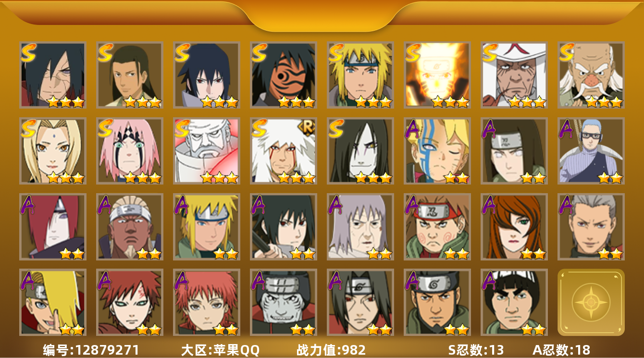The height and width of the screenshot is (358, 644).
Task: Select the golden compass button
Action: click(591, 302)
